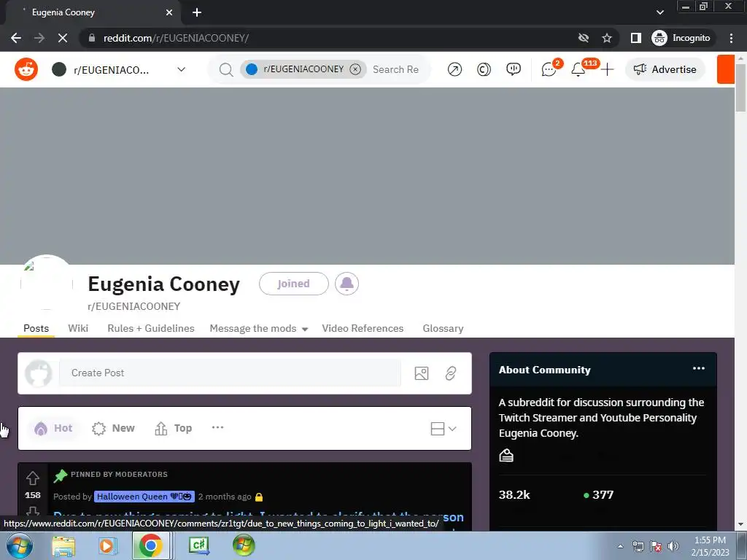The height and width of the screenshot is (560, 747).
Task: Sort posts by Hot
Action: [x=53, y=428]
